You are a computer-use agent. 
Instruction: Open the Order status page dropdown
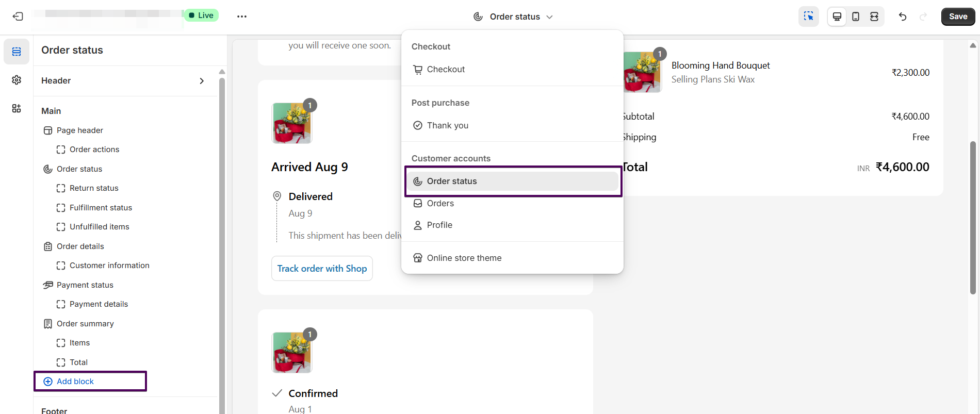(513, 16)
